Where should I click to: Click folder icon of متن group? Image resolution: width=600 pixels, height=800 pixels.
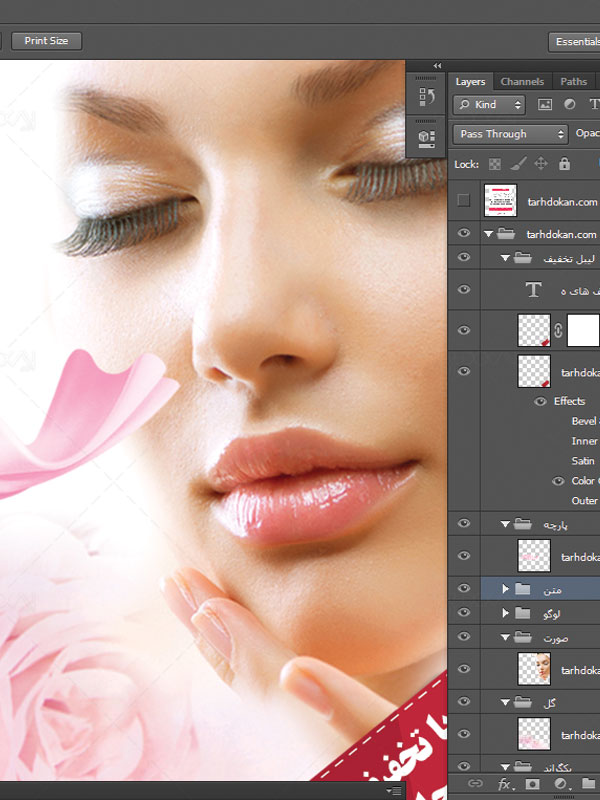(522, 589)
